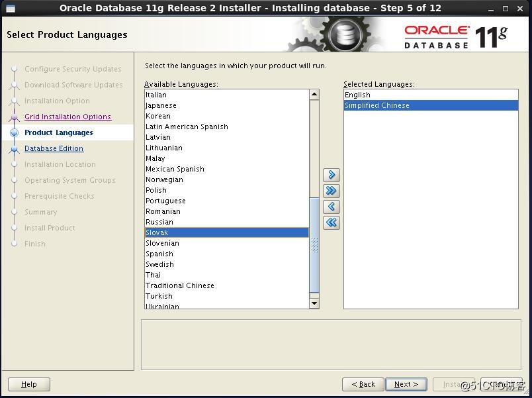Click the Database Edition step bullet icon

[x=15, y=149]
